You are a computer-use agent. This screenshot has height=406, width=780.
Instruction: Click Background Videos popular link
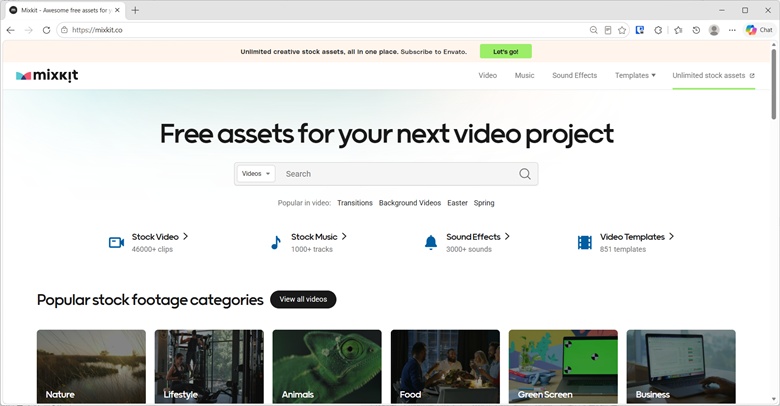click(x=410, y=203)
